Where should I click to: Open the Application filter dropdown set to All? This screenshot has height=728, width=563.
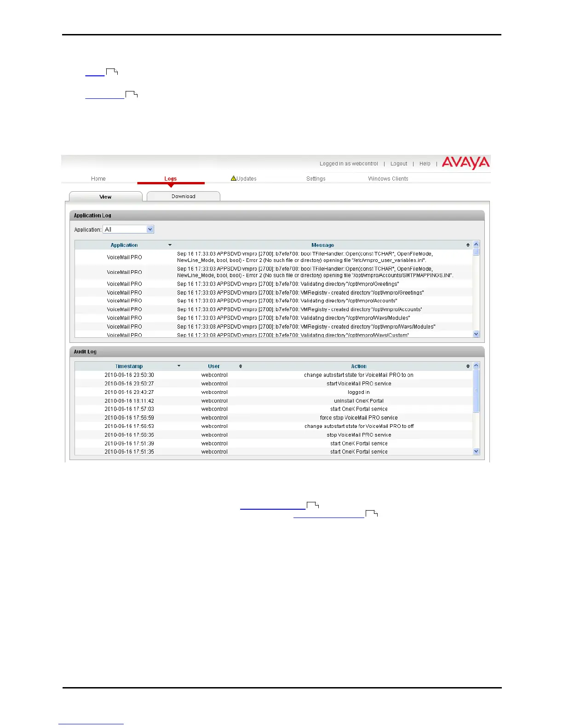click(x=128, y=229)
